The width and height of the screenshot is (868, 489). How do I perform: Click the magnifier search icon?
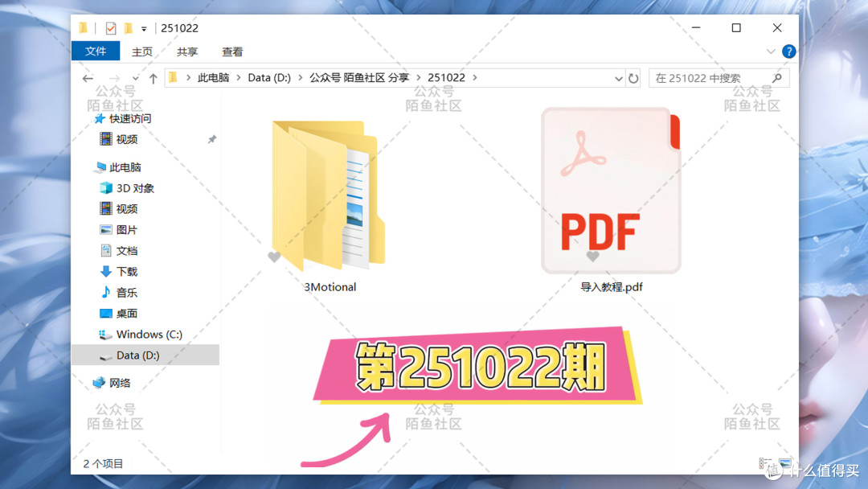tap(777, 78)
